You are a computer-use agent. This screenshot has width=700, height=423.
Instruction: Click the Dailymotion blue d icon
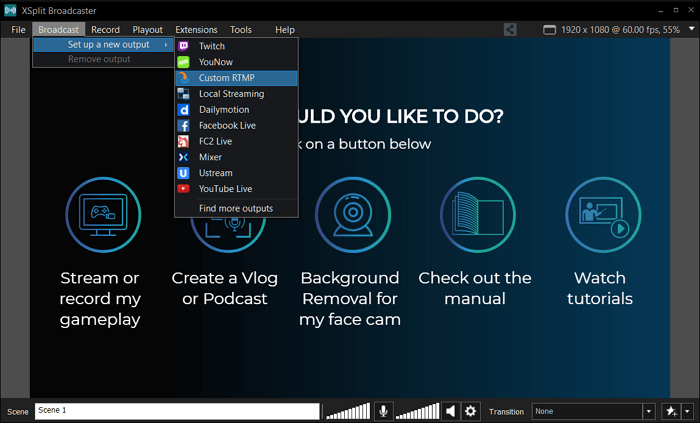[x=183, y=110]
